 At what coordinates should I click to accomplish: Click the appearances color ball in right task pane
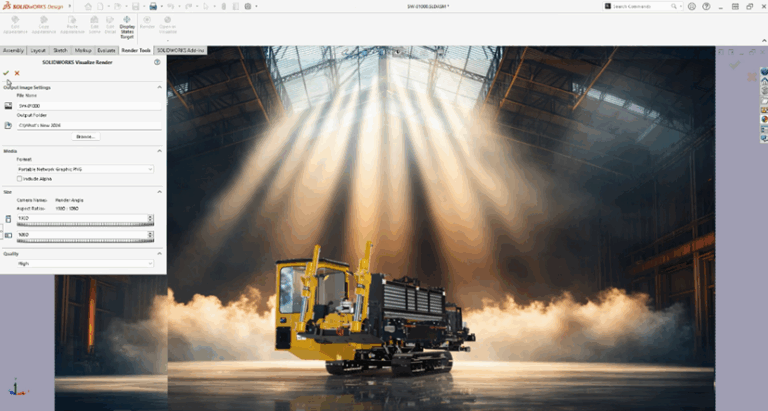tap(764, 120)
